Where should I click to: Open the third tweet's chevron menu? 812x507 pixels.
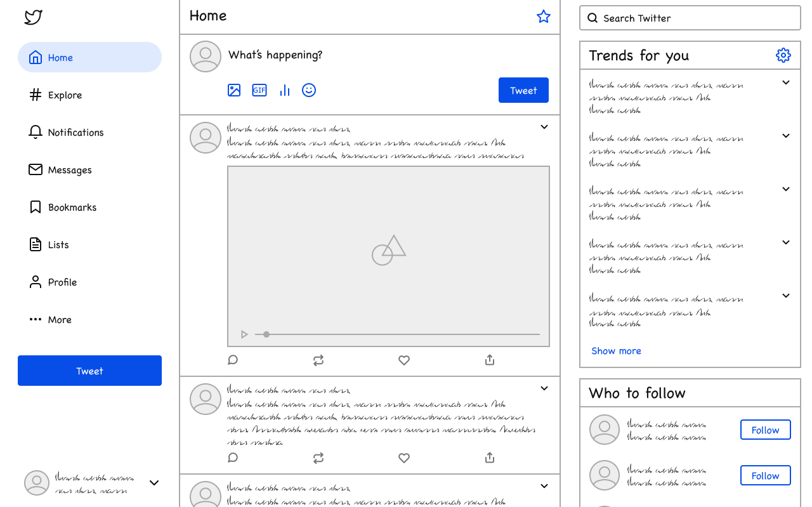click(544, 486)
